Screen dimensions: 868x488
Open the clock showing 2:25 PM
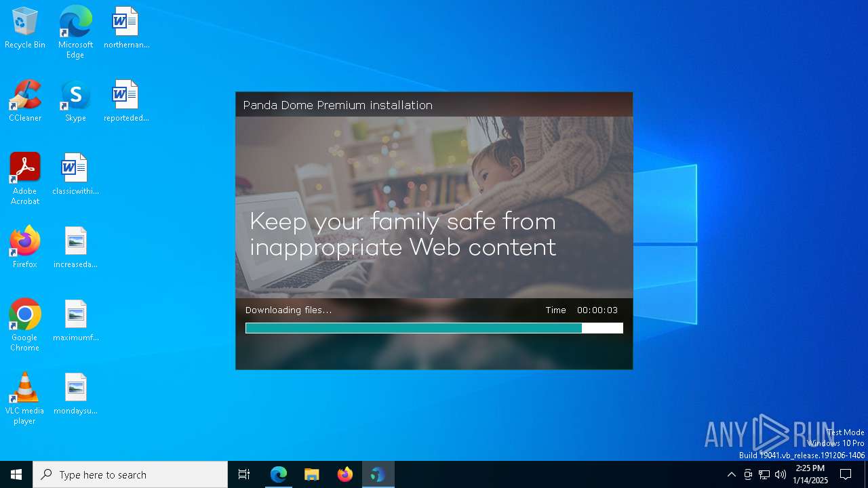coord(810,474)
